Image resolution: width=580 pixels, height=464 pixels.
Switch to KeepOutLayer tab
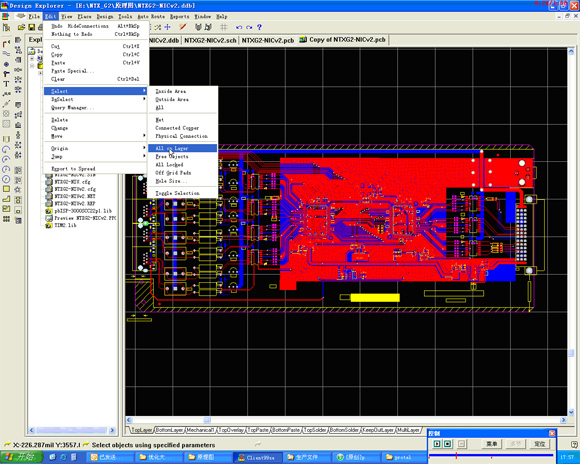[x=378, y=430]
